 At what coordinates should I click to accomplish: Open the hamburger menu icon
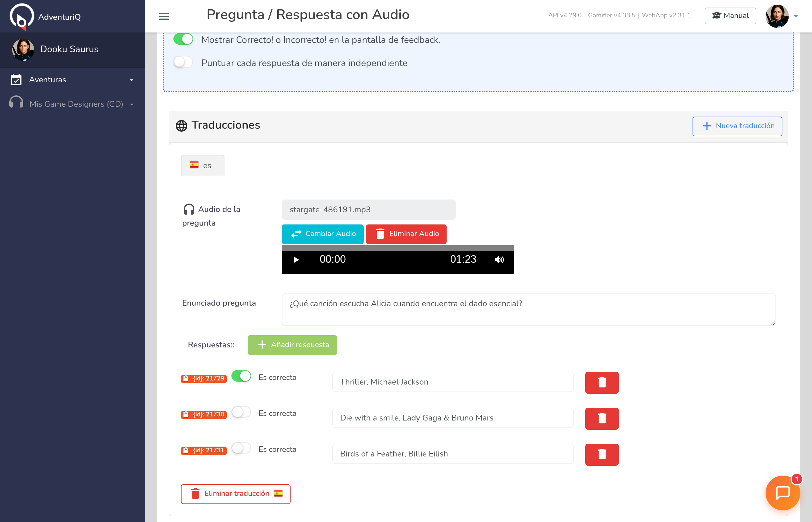(x=164, y=16)
